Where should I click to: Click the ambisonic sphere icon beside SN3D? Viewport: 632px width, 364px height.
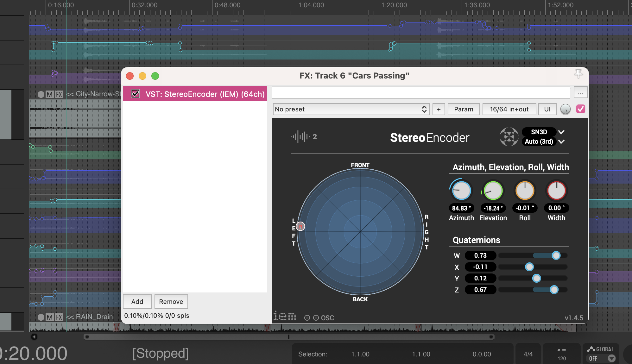(509, 137)
